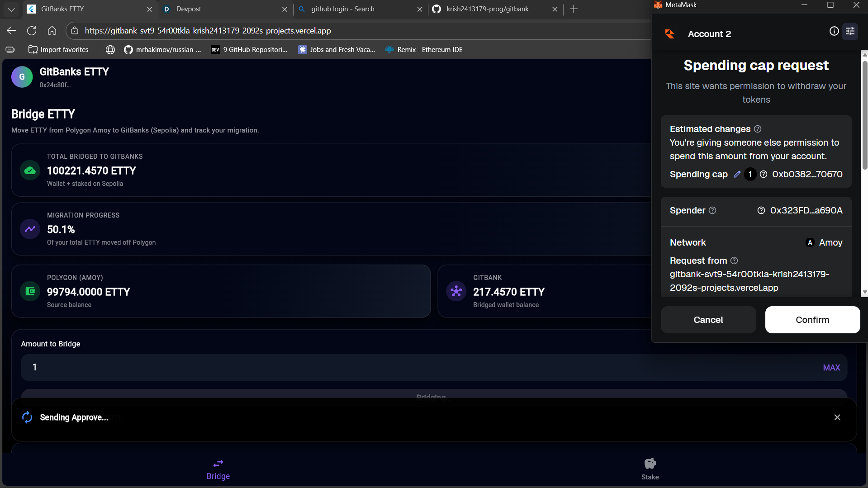The width and height of the screenshot is (868, 488).
Task: Open the Remix - Ethereum IDE bookmark
Action: point(424,50)
